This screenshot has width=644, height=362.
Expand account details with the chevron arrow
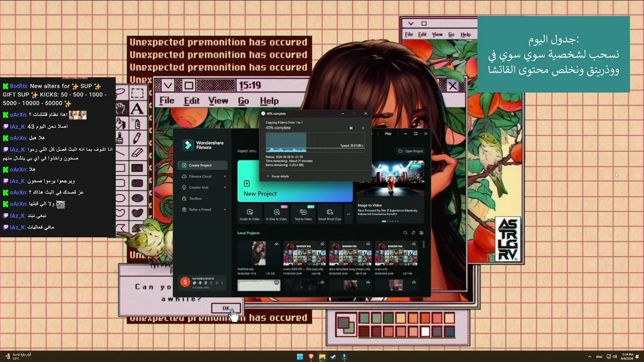click(222, 283)
